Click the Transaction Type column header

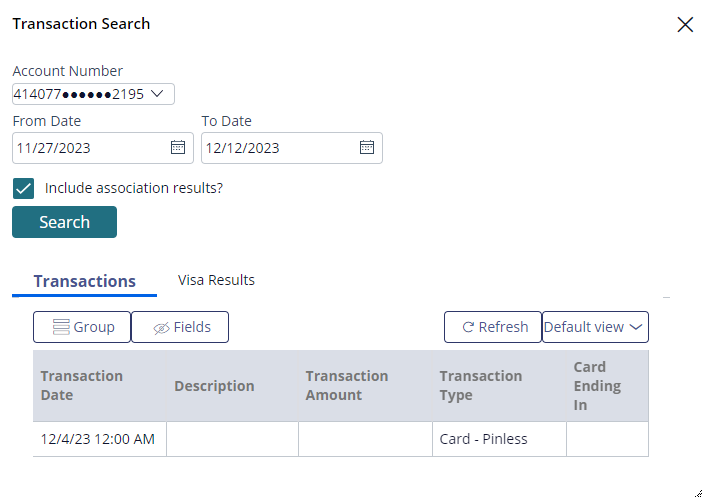coord(499,386)
